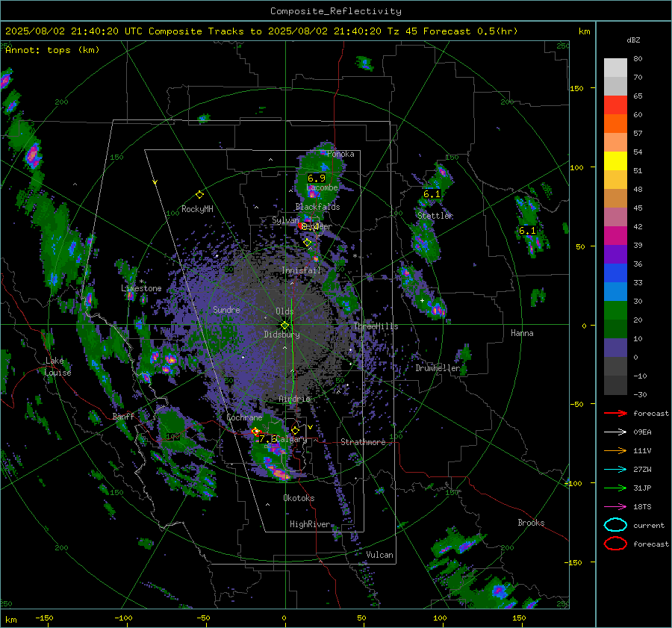
Task: Click the 'Forecast 0.5(hr)' header text
Action: pos(470,31)
